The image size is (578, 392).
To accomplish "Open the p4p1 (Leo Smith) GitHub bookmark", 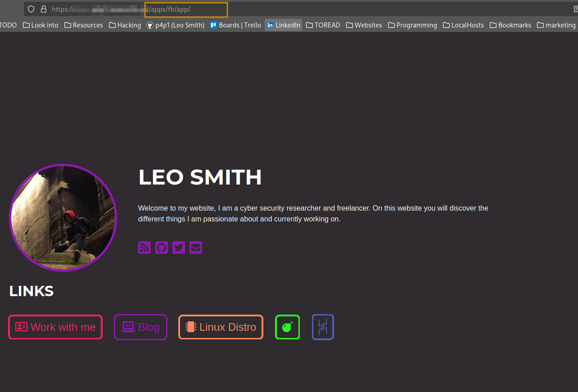I will pos(175,25).
